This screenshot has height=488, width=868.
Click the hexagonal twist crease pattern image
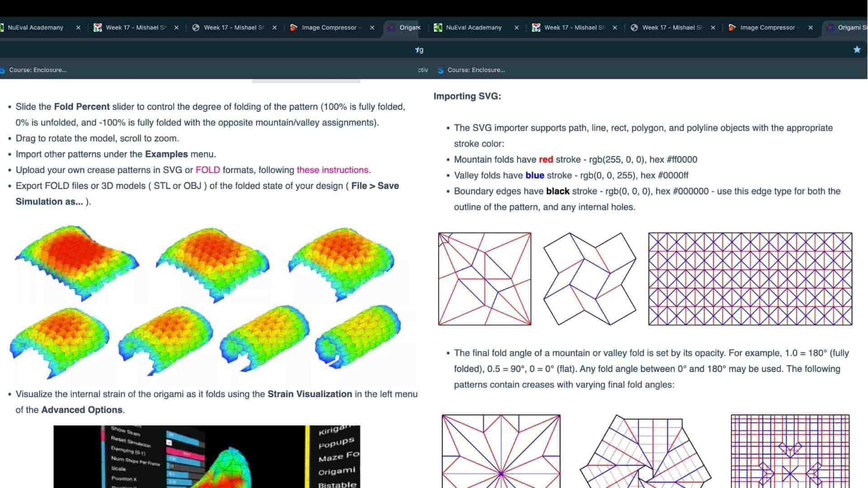(x=646, y=451)
